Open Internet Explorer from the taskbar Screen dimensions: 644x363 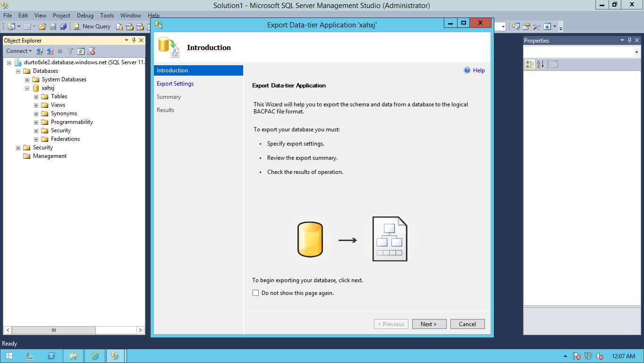95,356
